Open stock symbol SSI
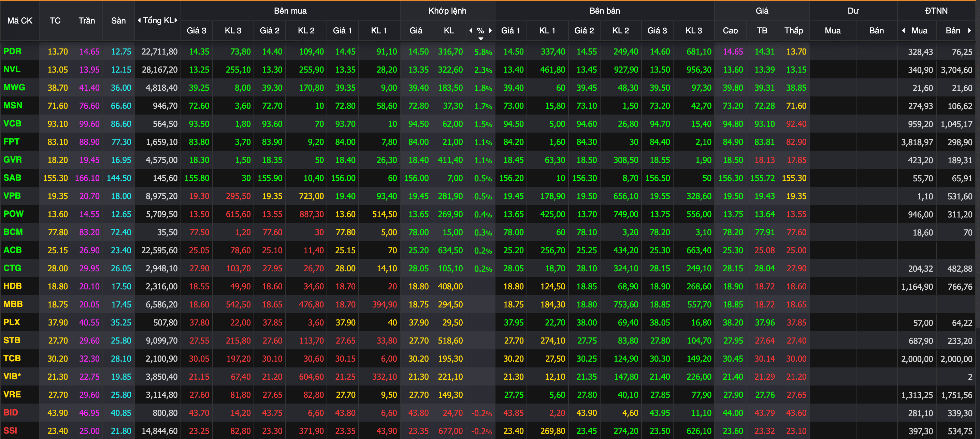Viewport: 980px width, 439px height. (10, 430)
